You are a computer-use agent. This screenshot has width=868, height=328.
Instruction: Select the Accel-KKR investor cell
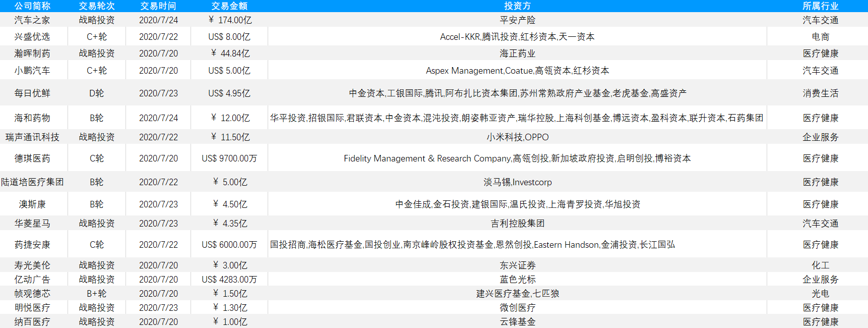click(518, 37)
